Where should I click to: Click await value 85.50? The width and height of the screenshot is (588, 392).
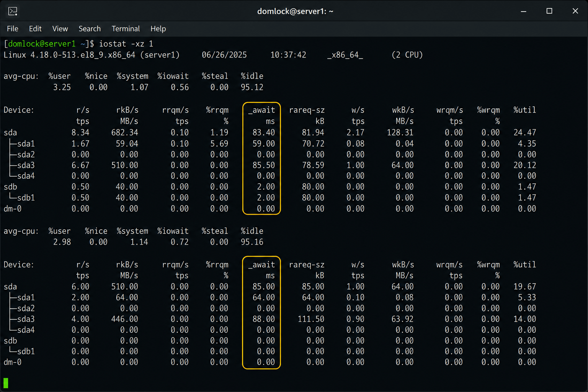264,165
